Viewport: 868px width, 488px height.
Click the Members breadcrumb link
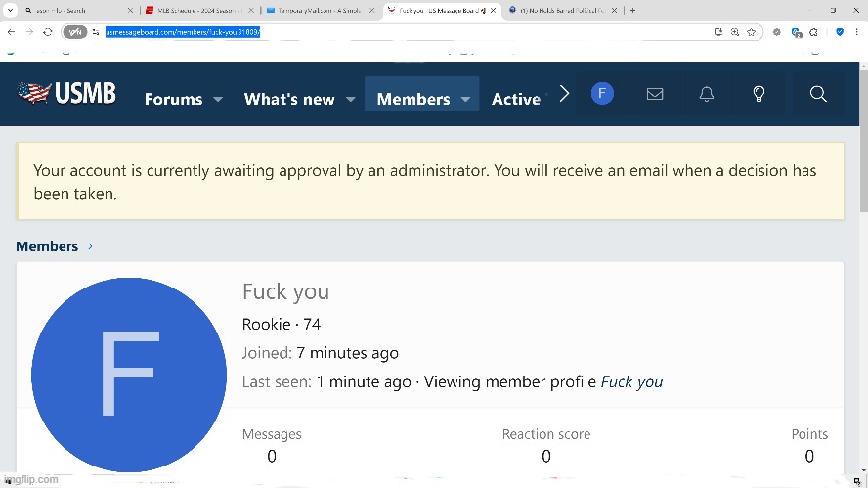pos(47,246)
